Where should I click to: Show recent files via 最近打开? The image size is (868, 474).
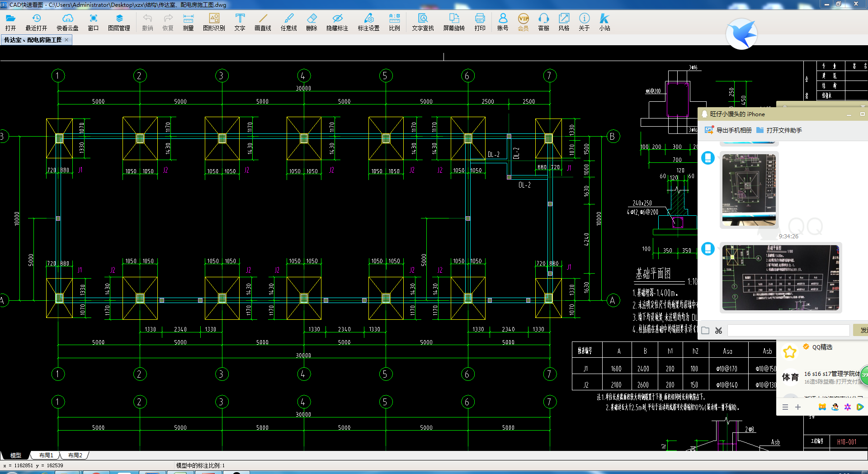36,22
